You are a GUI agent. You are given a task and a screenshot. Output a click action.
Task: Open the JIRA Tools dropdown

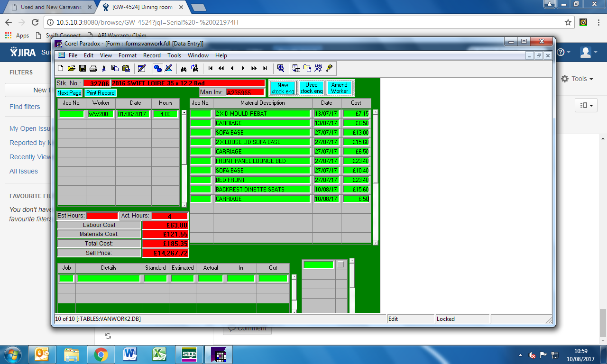click(x=577, y=79)
